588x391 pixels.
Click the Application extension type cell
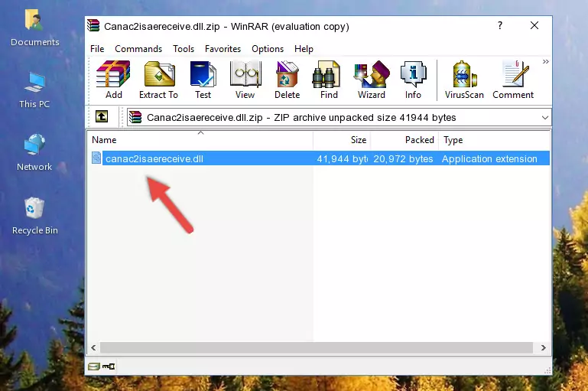tap(489, 158)
